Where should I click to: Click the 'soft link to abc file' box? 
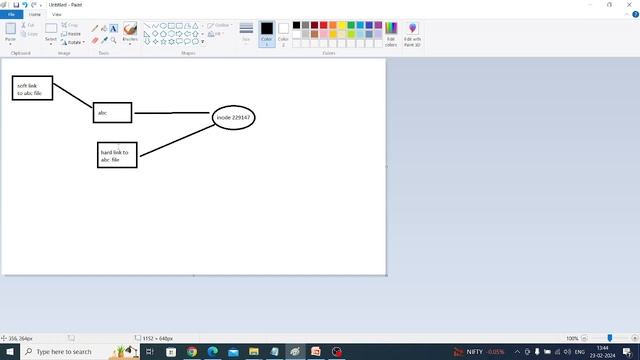[32, 88]
